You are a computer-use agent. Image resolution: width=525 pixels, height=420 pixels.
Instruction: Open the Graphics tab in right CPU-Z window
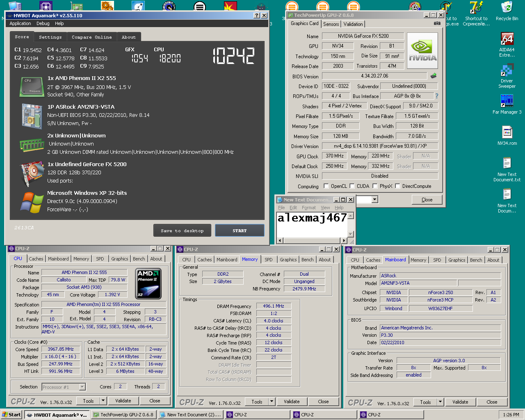[457, 260]
